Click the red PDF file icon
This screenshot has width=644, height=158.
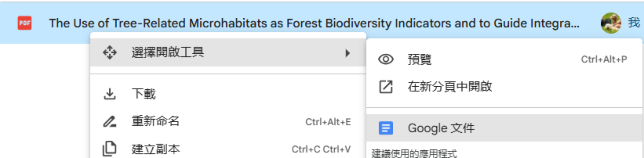[x=25, y=23]
